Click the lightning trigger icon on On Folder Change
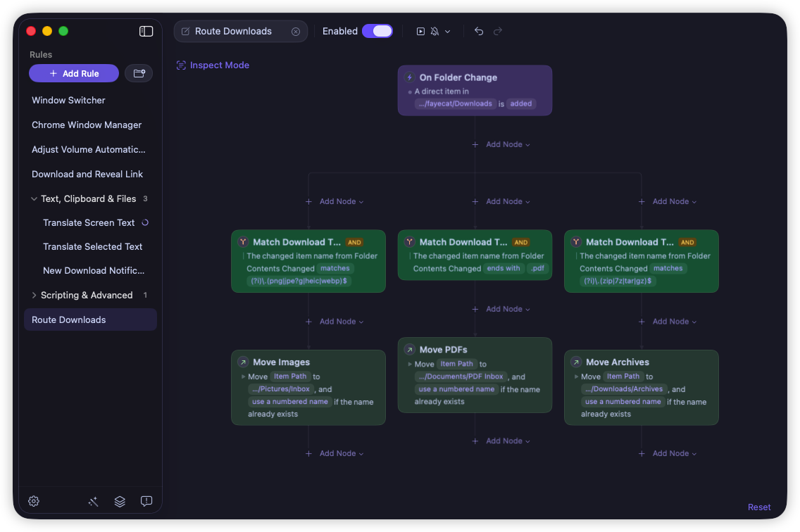 (x=409, y=77)
